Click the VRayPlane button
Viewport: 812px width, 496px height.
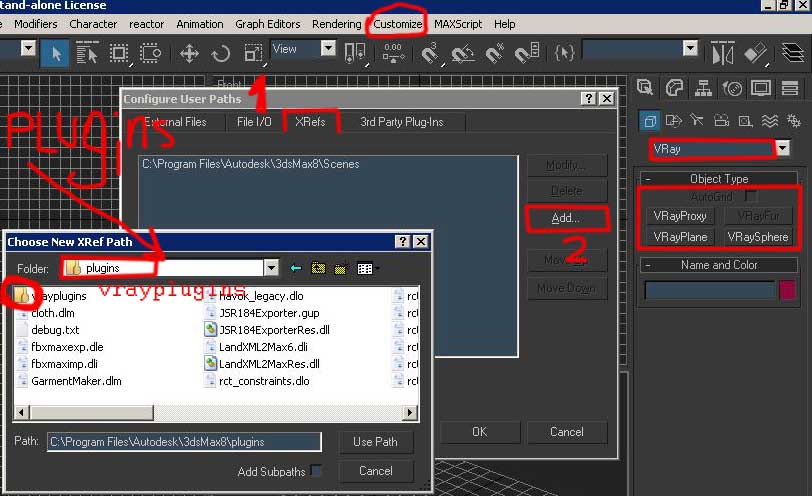[x=680, y=237]
